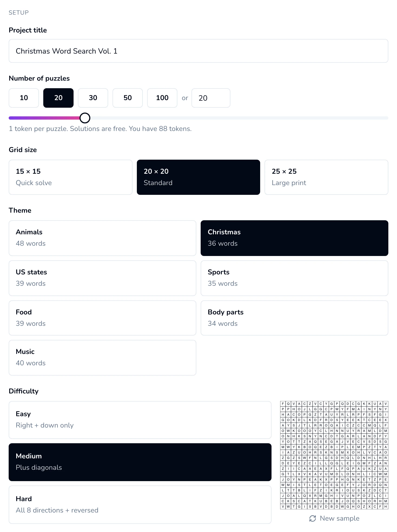Click the refresh icon beside New sample
The width and height of the screenshot is (397, 532).
[313, 518]
